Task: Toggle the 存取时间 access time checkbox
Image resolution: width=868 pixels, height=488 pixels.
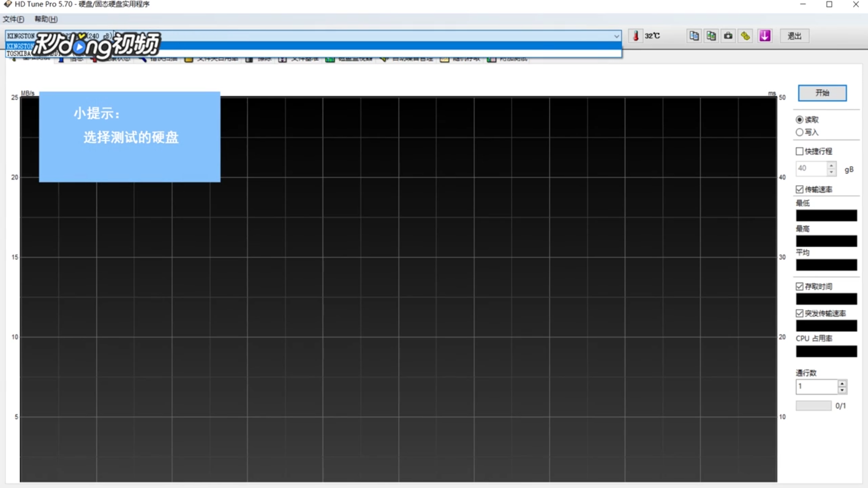Action: coord(799,286)
